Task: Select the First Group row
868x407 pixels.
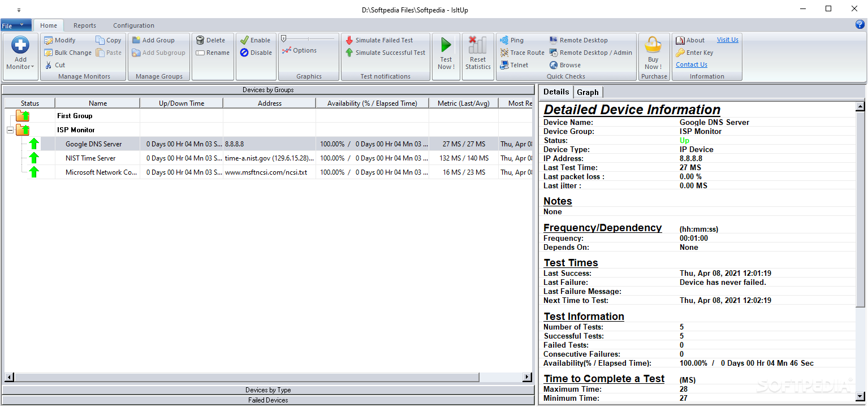Action: [269, 116]
